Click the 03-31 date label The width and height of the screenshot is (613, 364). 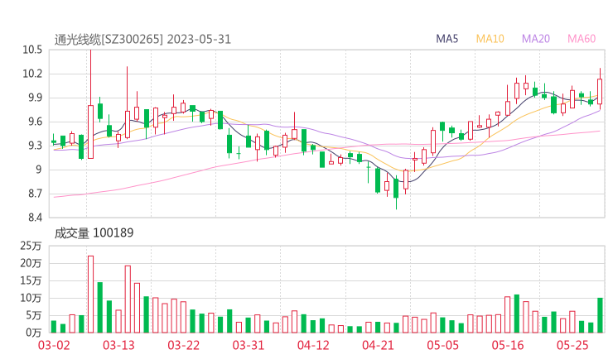(249, 346)
